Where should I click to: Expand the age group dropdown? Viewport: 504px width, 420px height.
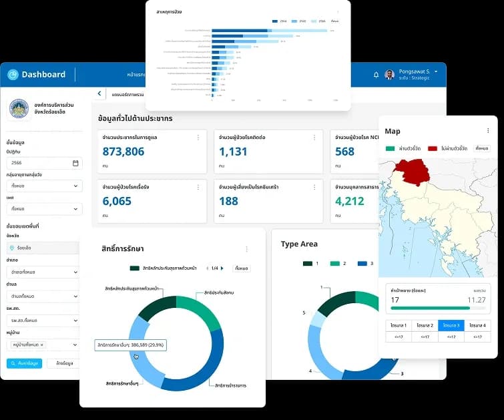(x=44, y=186)
